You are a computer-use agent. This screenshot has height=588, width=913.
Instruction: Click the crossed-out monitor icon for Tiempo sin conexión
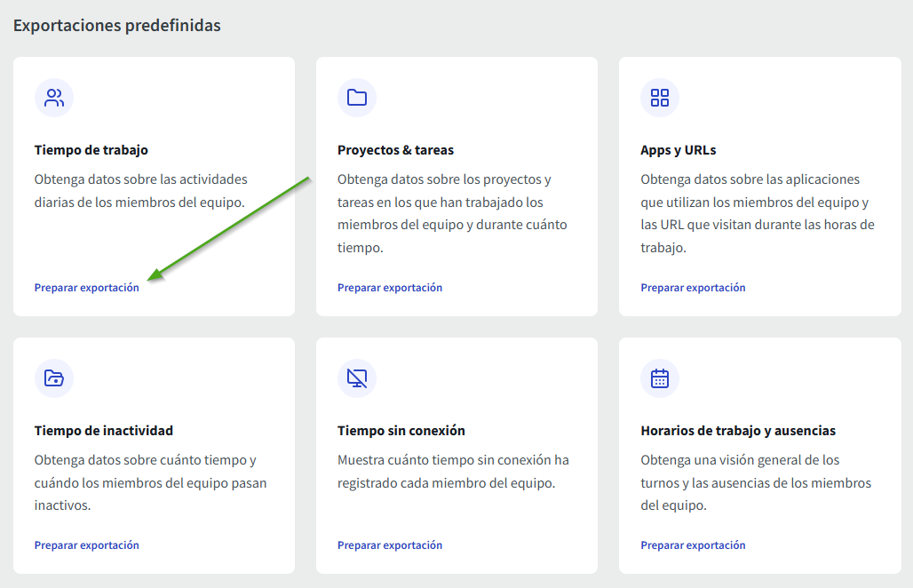coord(357,378)
